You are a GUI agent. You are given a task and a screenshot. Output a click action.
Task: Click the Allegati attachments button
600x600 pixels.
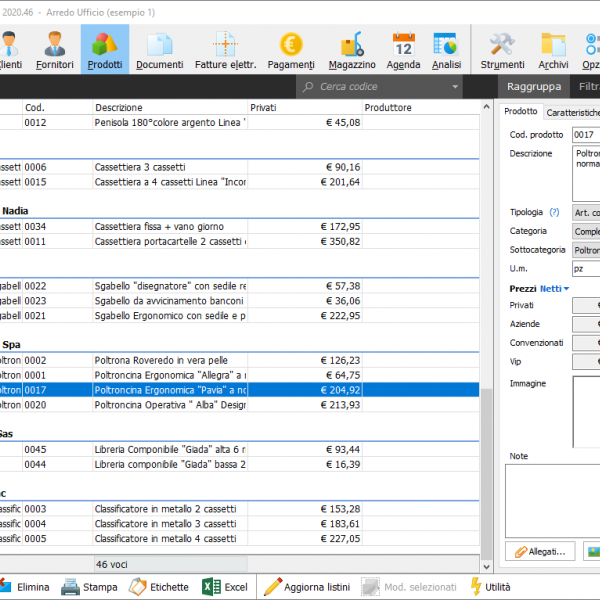pyautogui.click(x=540, y=551)
